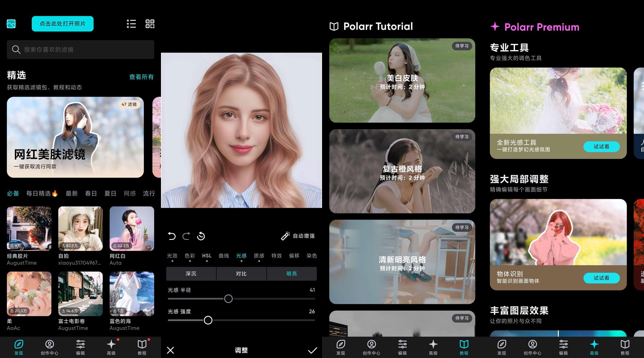Open the 复古橙风格 tutorial card
The width and height of the screenshot is (644, 358).
tap(402, 171)
